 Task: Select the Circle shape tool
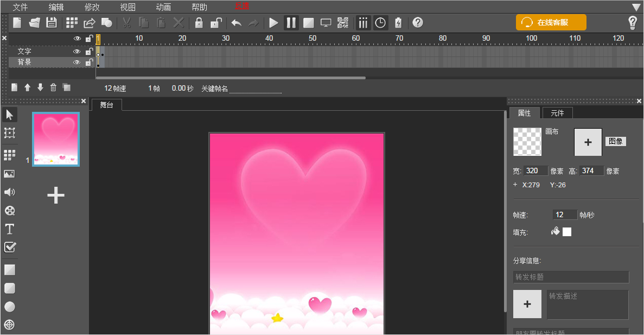(x=9, y=307)
